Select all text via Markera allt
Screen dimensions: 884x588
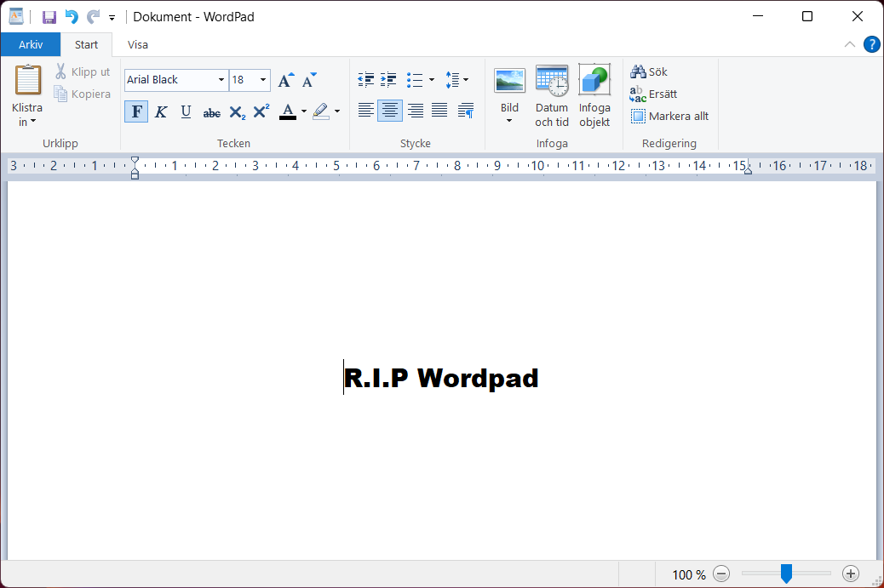tap(671, 116)
